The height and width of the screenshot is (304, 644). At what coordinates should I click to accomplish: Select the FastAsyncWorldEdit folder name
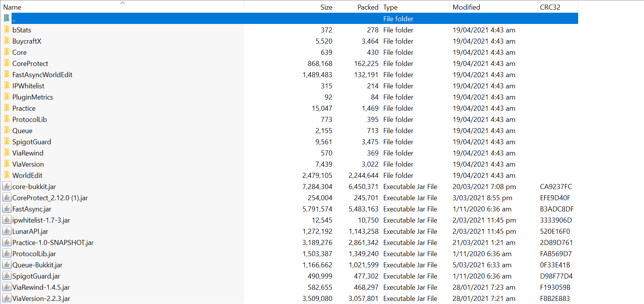click(42, 75)
